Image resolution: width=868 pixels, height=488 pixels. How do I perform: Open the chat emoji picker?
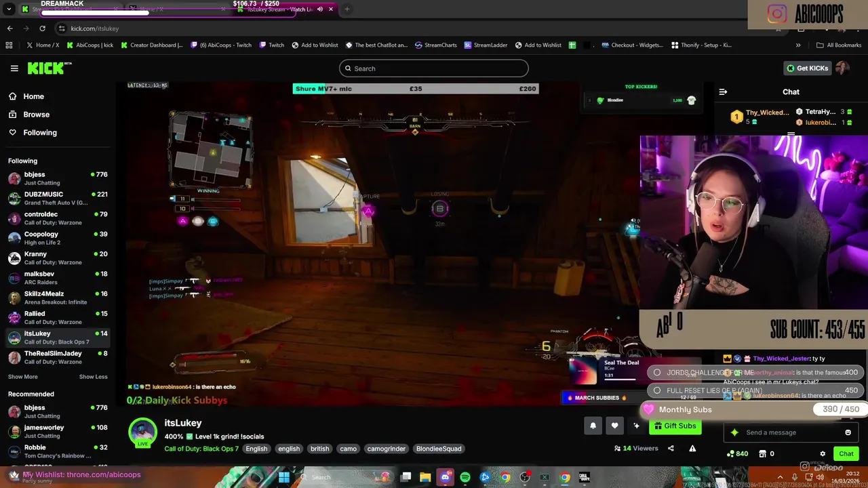(848, 432)
